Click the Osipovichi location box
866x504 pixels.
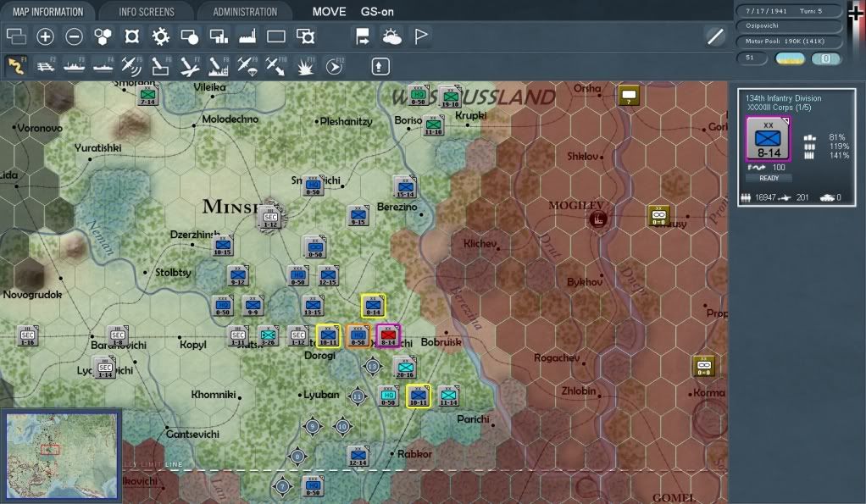[789, 26]
